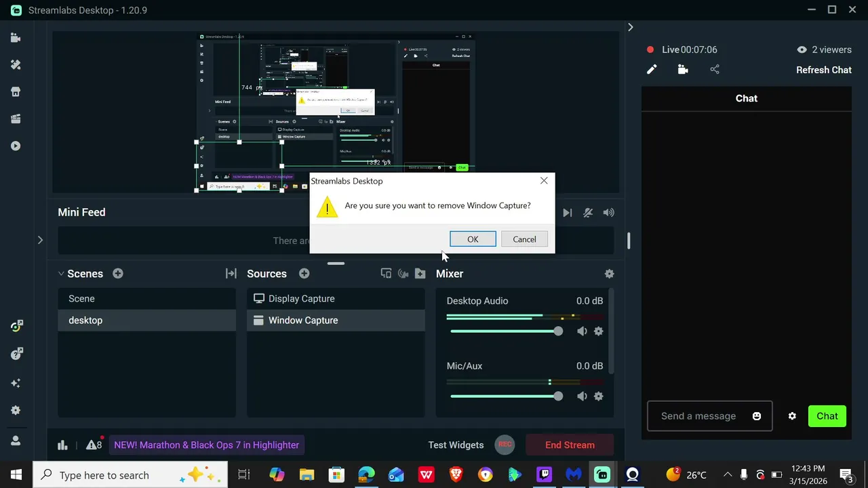
Task: Click the source layout icon beside Sources
Action: click(386, 274)
